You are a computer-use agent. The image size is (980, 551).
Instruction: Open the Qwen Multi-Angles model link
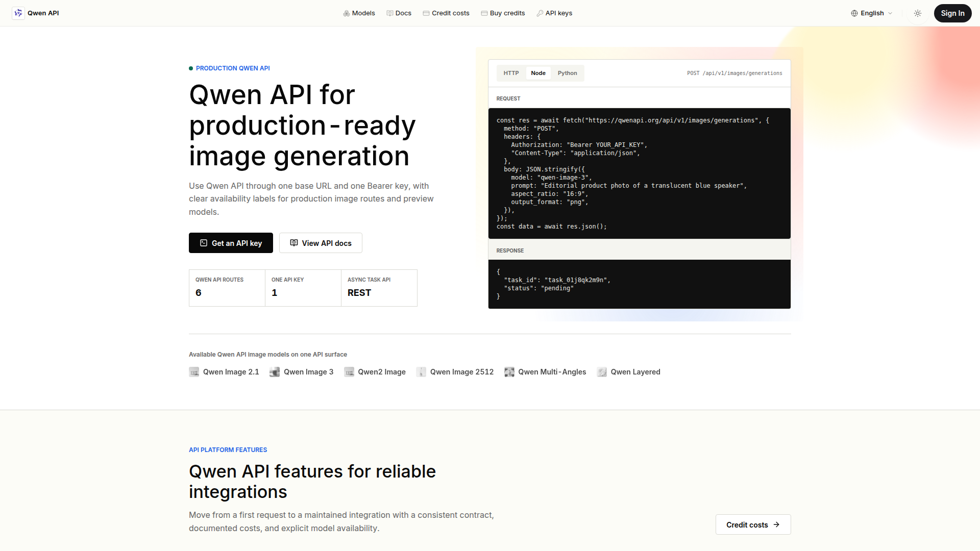545,372
